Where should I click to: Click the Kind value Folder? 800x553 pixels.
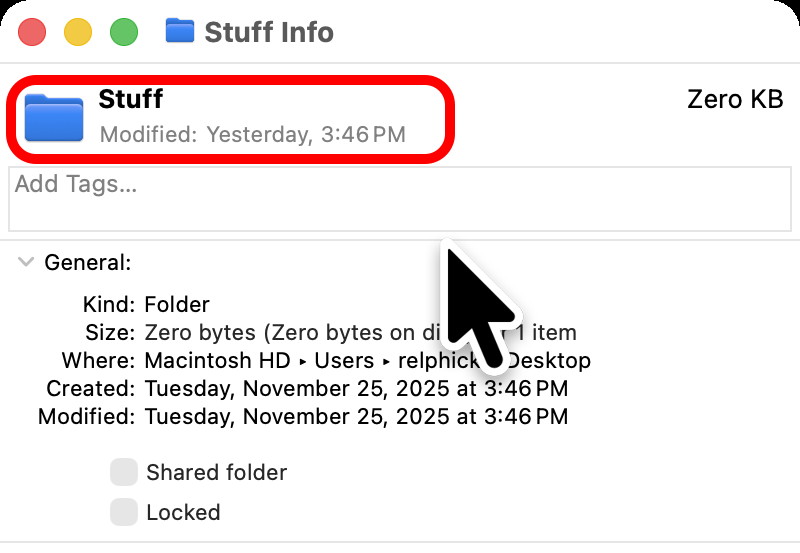[177, 305]
